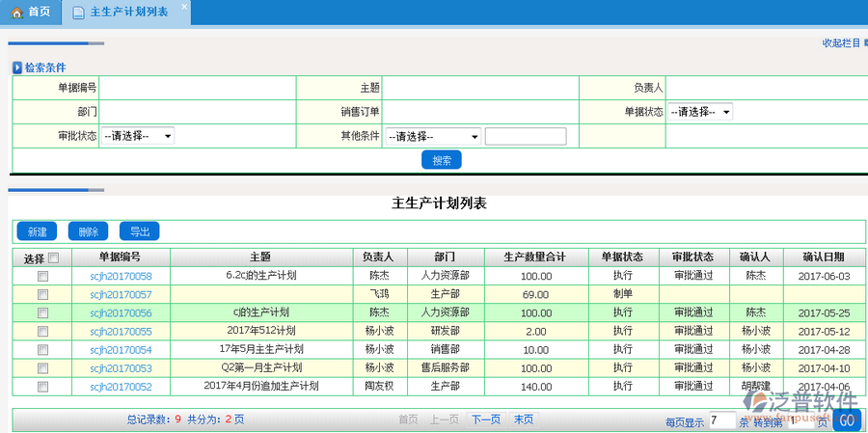
Task: Click the 新建 button
Action: 37,231
